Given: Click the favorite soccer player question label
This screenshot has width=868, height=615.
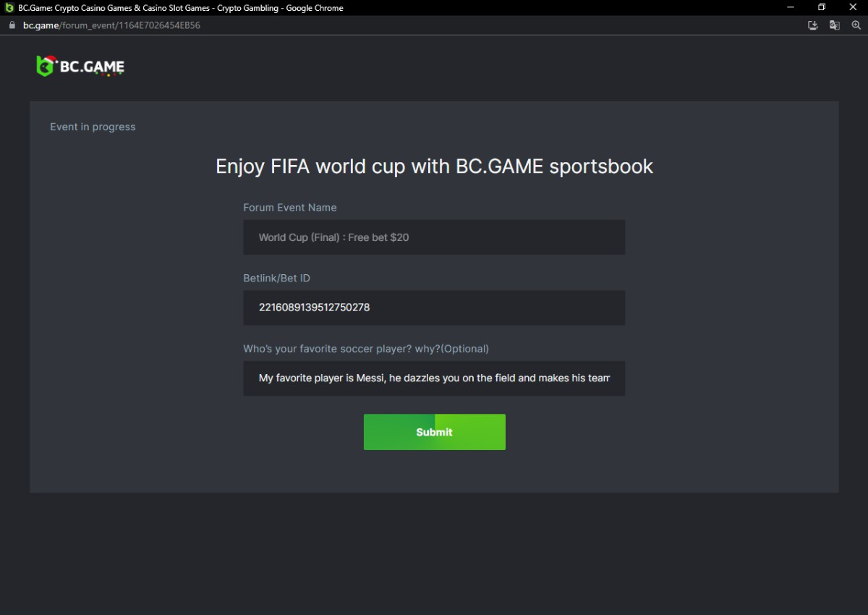Looking at the screenshot, I should (x=366, y=349).
